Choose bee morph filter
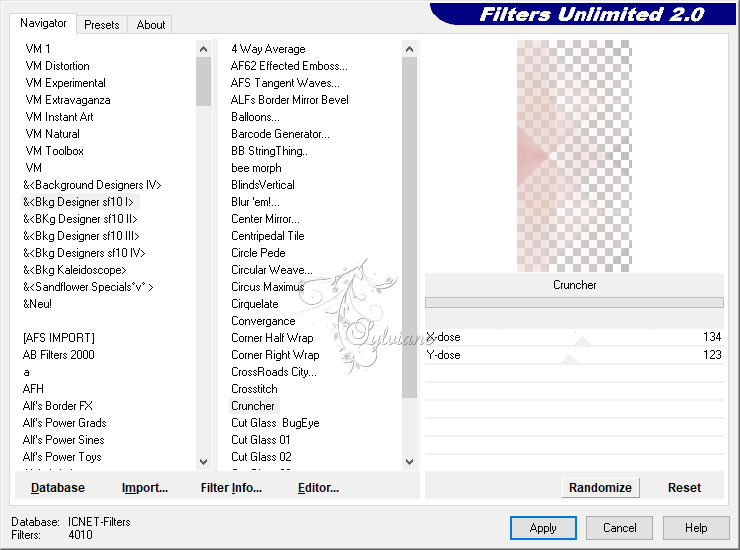The height and width of the screenshot is (550, 740). pyautogui.click(x=256, y=168)
